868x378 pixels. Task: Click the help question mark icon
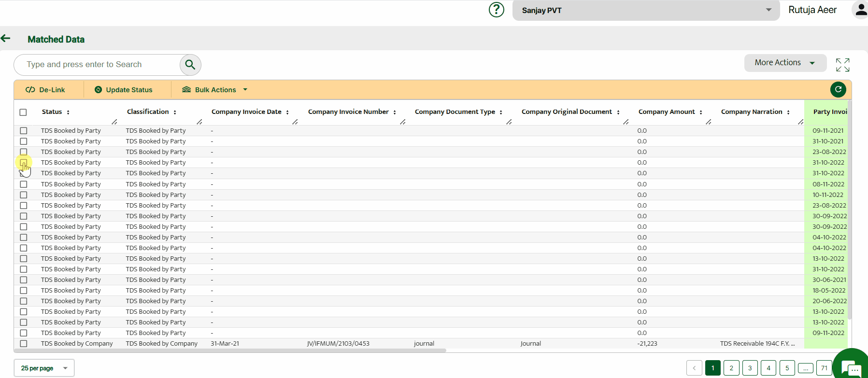click(496, 10)
